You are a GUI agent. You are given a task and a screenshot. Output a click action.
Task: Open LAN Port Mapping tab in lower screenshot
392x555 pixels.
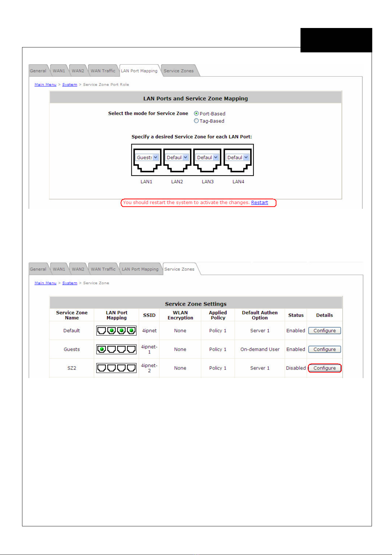[140, 269]
